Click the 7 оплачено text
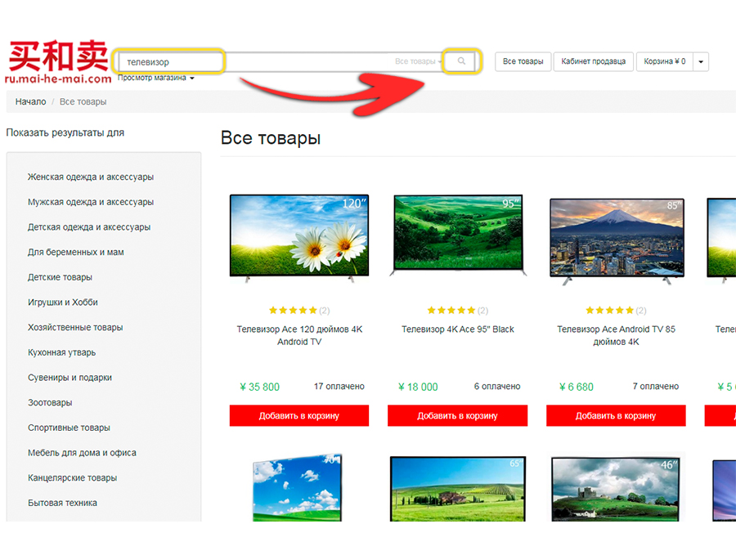This screenshot has height=560, width=736. [x=656, y=387]
